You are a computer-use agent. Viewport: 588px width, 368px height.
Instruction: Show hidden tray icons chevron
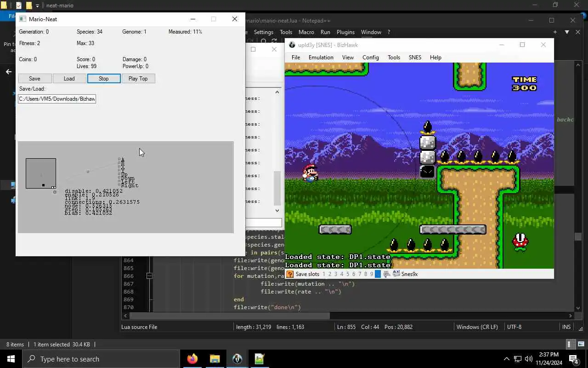click(506, 359)
